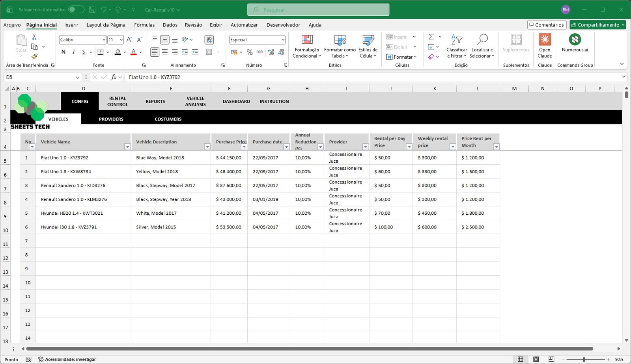Click the percent style icon
631x364 pixels.
click(249, 52)
